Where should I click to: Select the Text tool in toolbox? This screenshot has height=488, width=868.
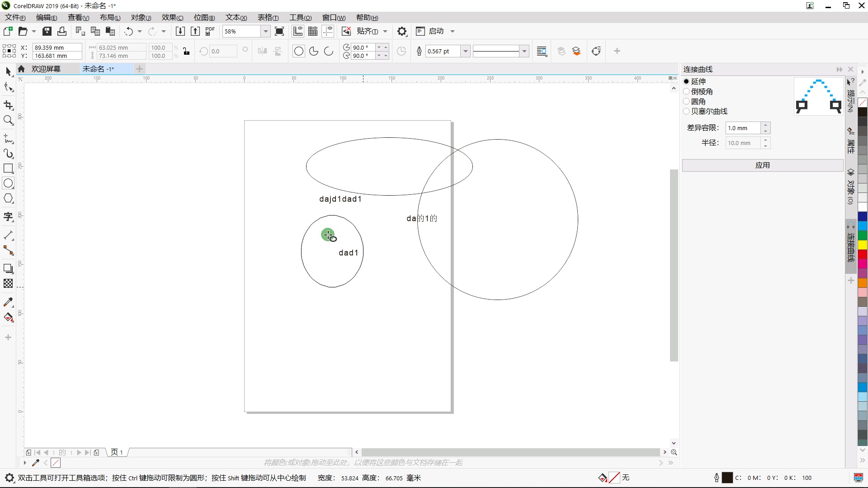(x=8, y=217)
